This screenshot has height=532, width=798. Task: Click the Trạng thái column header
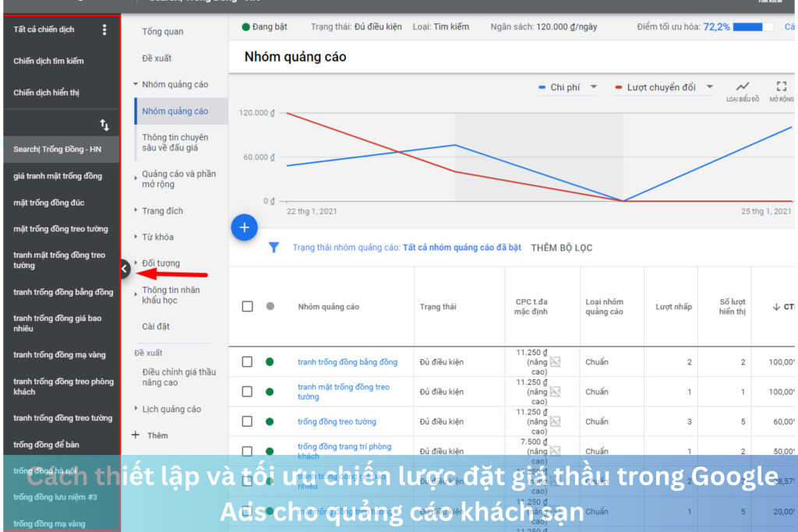tap(438, 307)
